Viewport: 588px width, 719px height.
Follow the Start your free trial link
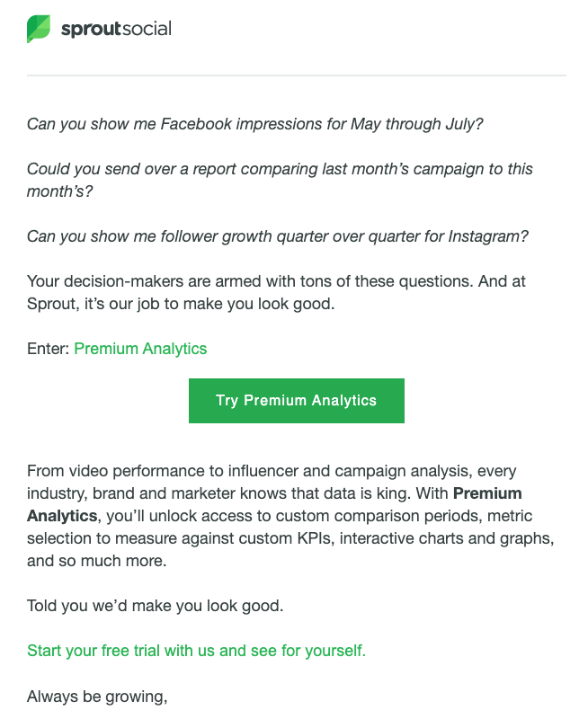(x=196, y=650)
